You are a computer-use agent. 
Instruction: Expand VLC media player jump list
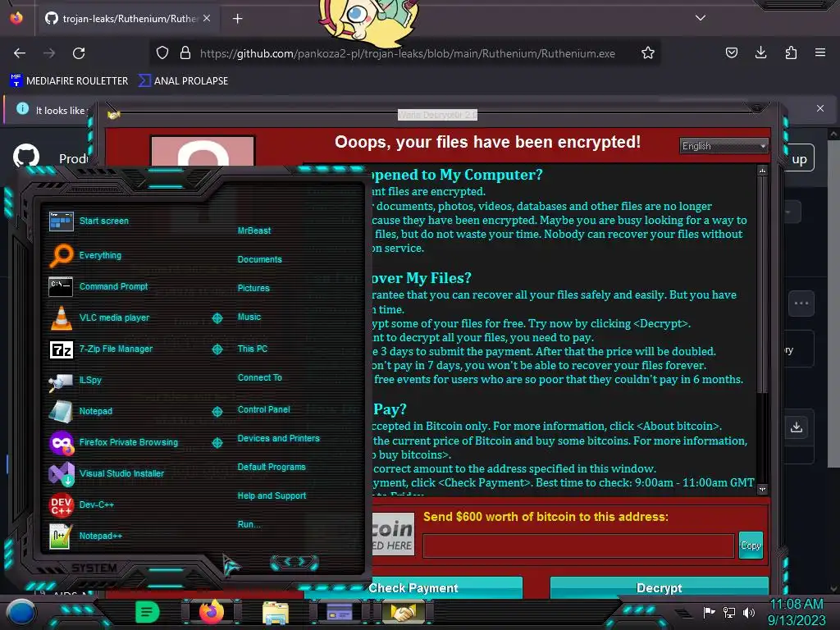217,318
